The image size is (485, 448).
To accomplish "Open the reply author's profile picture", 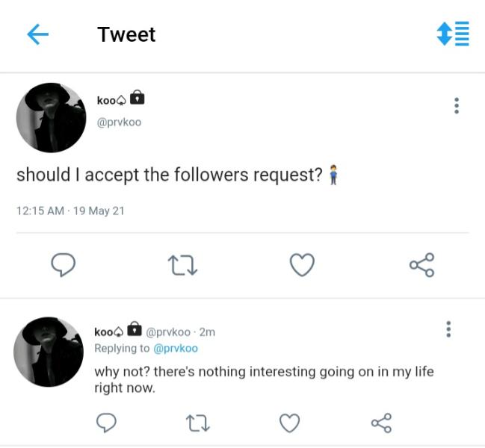I will pos(49,352).
